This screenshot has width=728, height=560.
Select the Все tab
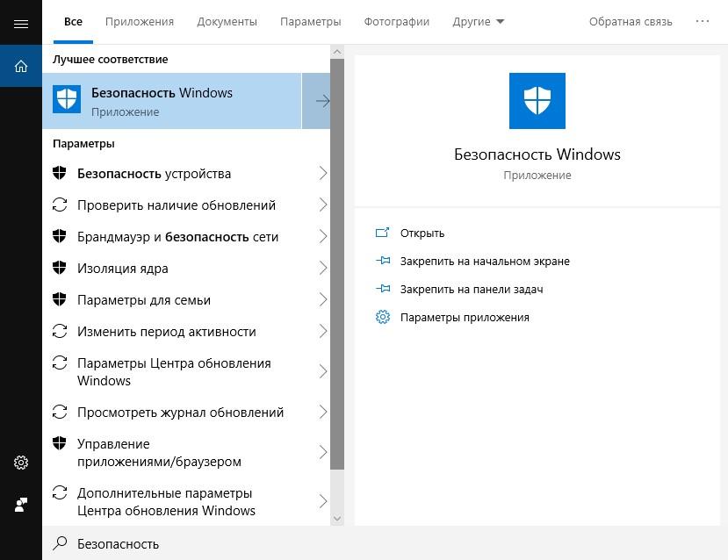(x=74, y=22)
